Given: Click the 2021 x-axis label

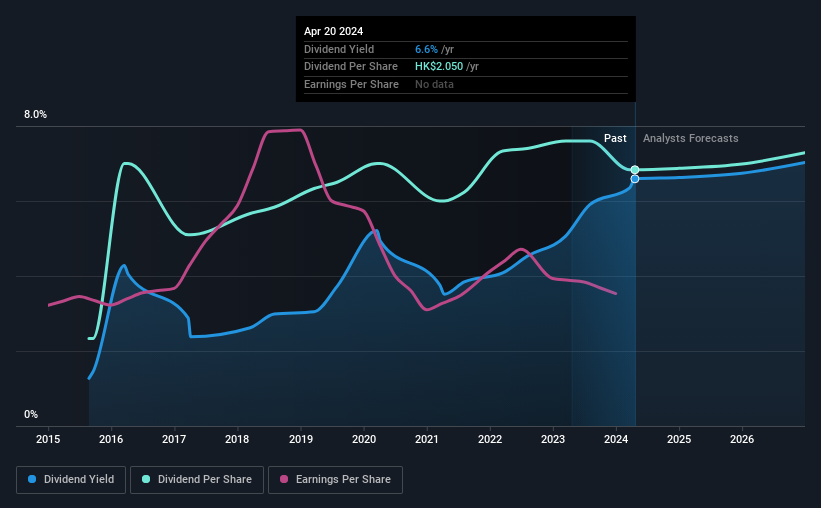Looking at the screenshot, I should pos(427,439).
